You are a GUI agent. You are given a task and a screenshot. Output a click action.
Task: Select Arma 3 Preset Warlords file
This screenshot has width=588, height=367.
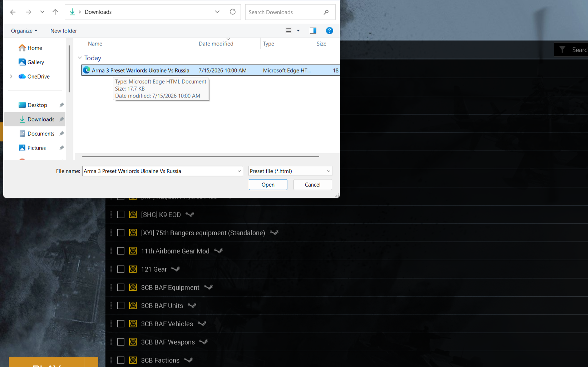[x=210, y=70]
